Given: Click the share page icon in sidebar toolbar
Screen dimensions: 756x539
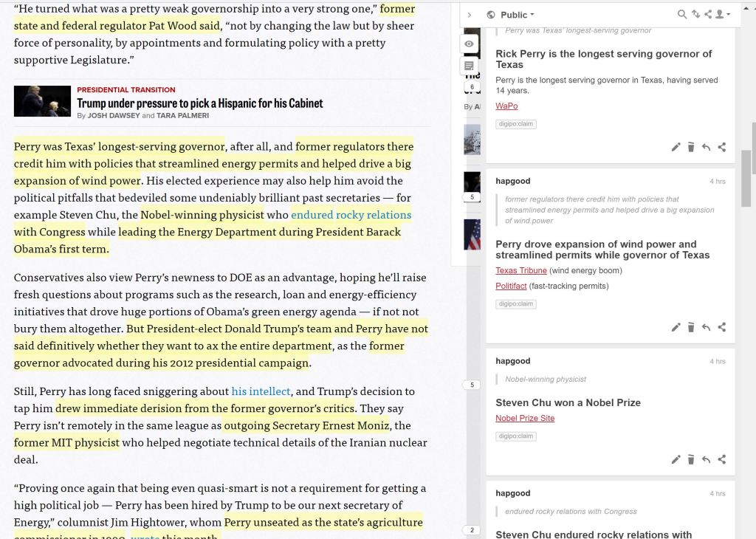Looking at the screenshot, I should pyautogui.click(x=708, y=15).
